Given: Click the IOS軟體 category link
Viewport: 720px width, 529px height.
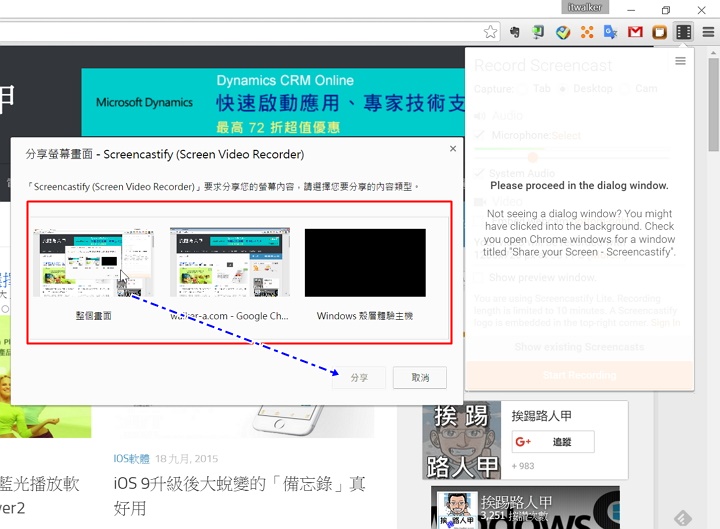Looking at the screenshot, I should pyautogui.click(x=131, y=458).
